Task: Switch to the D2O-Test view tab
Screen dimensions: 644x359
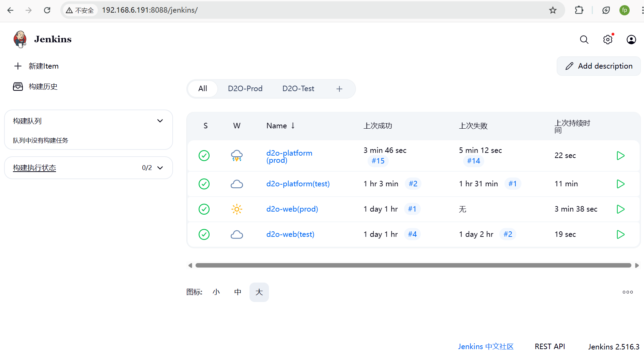Action: coord(298,89)
